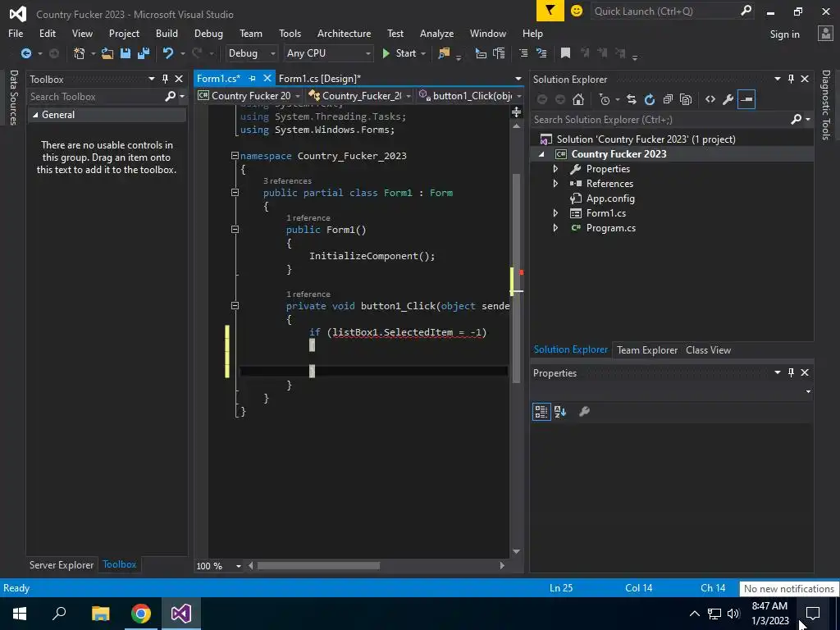840x630 pixels.
Task: Click the Search Solution Explorer field
Action: point(673,120)
